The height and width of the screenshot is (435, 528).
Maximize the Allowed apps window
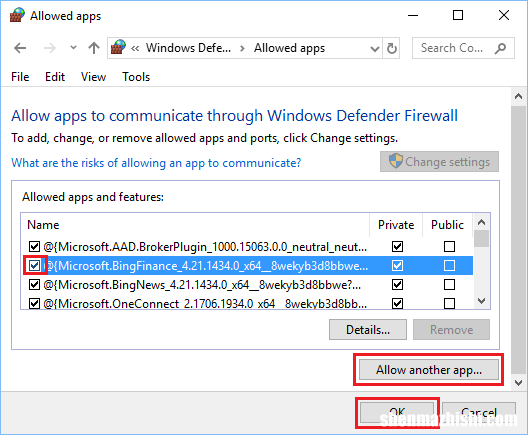click(x=458, y=15)
